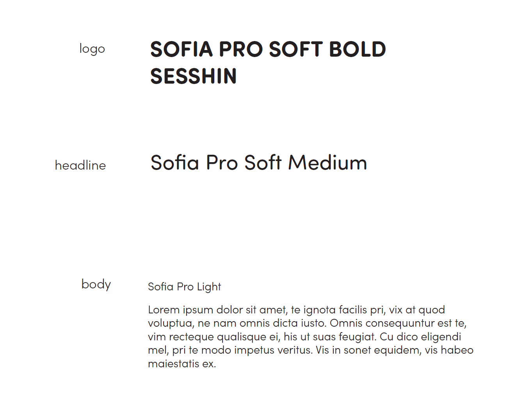Click the "Sofia Pro Light" subtitle
Image resolution: width=532 pixels, height=397 pixels.
point(185,287)
